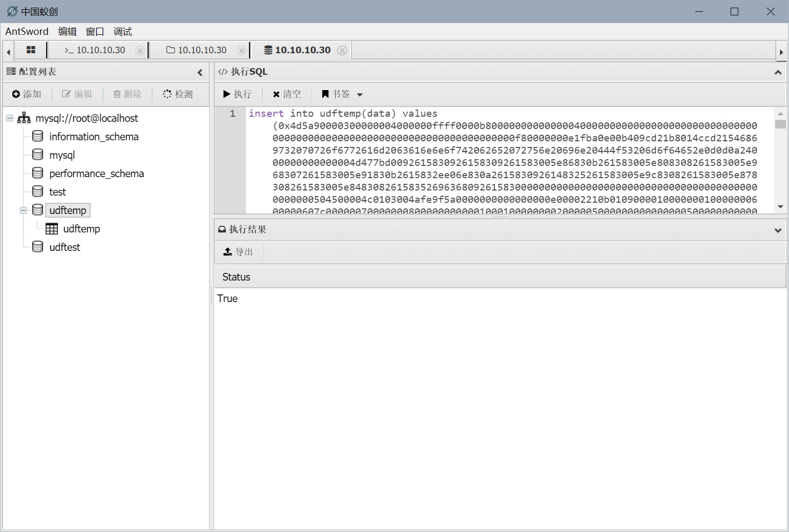Collapse the 执行SQL panel
Image resolution: width=789 pixels, height=532 pixels.
click(778, 72)
